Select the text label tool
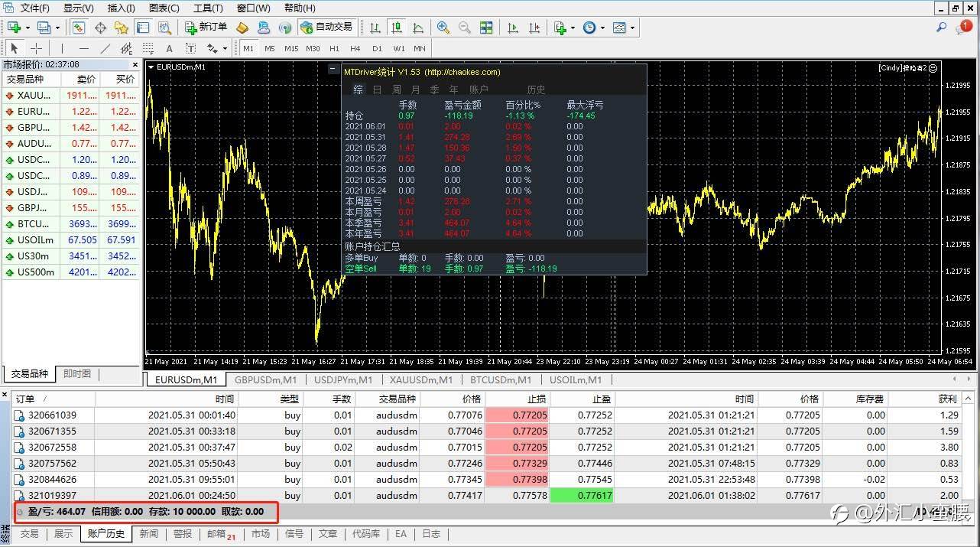The image size is (980, 547). [x=190, y=48]
